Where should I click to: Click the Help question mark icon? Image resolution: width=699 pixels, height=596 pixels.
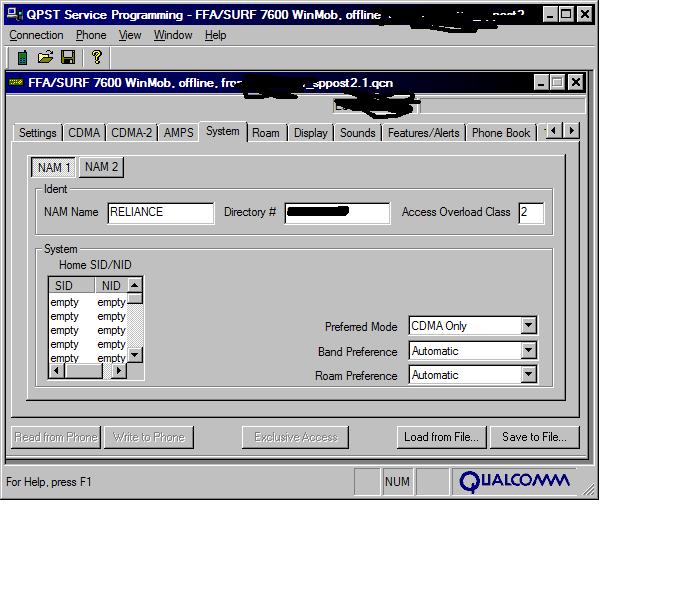tap(96, 58)
